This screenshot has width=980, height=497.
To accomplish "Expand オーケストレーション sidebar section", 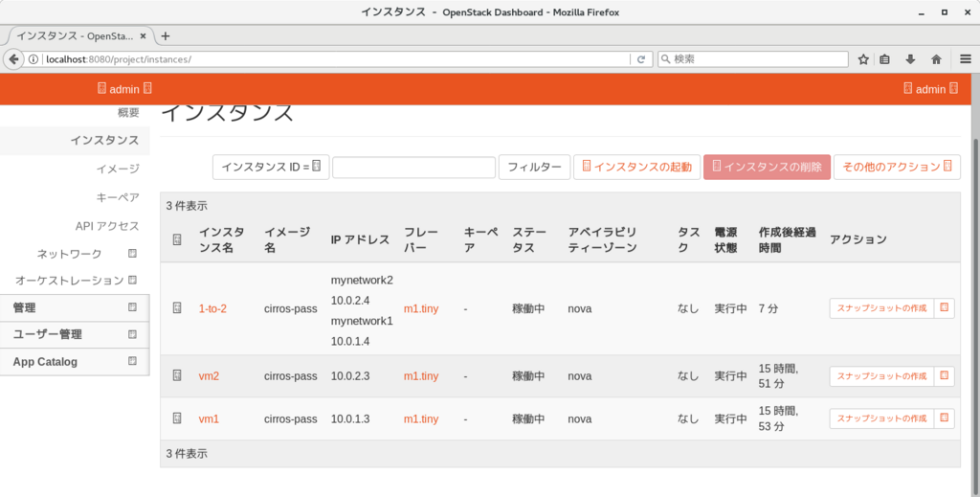I will [x=75, y=281].
